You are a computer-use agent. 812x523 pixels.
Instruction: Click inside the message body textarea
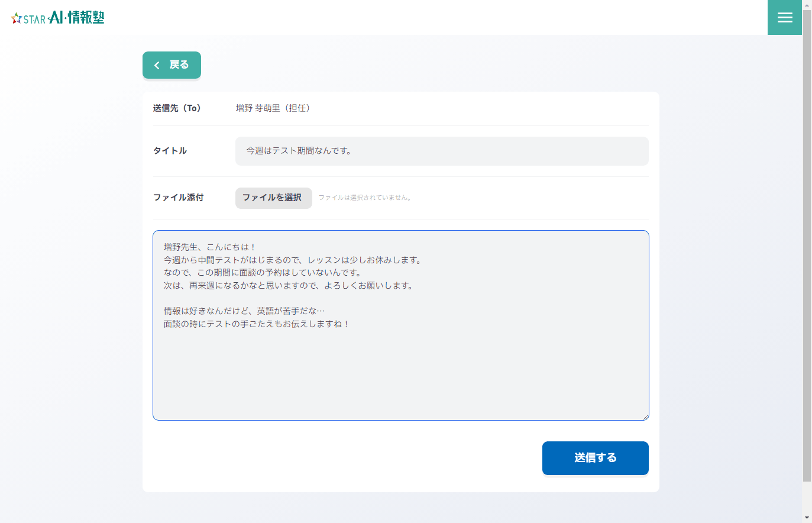pos(401,325)
